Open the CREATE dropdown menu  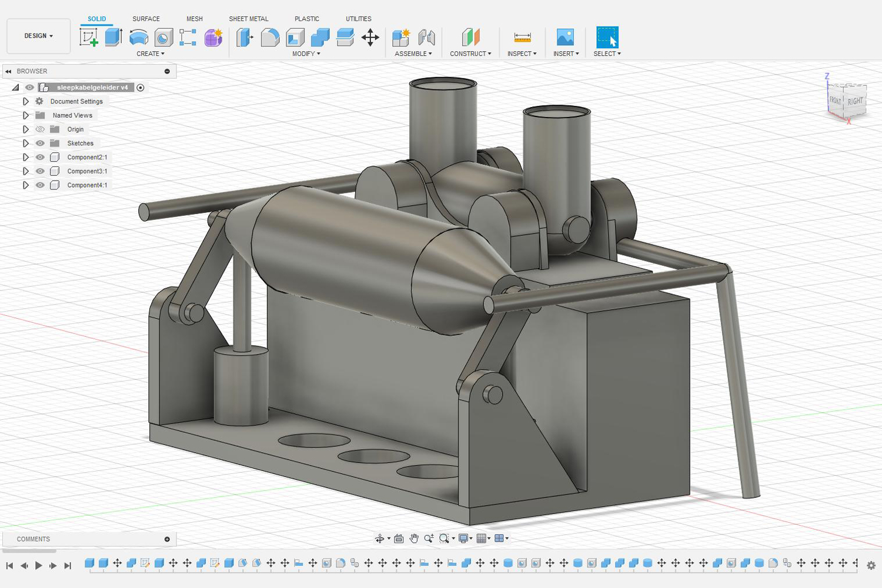click(151, 54)
